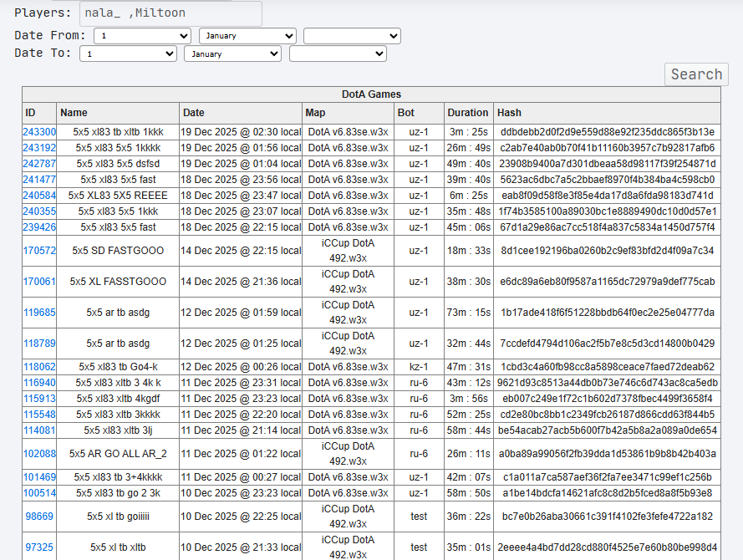Open the Date To day dropdown
743x560 pixels.
pyautogui.click(x=128, y=53)
